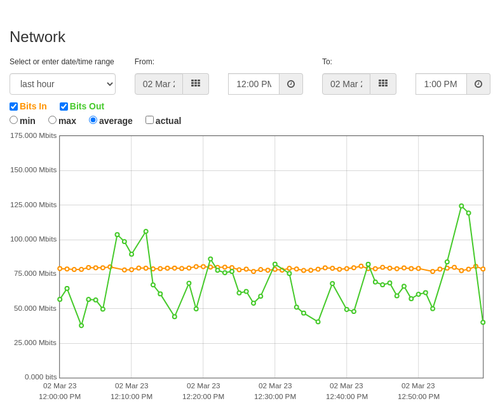Open the To date calendar picker
Screen dimensions: 500x403
pyautogui.click(x=383, y=84)
